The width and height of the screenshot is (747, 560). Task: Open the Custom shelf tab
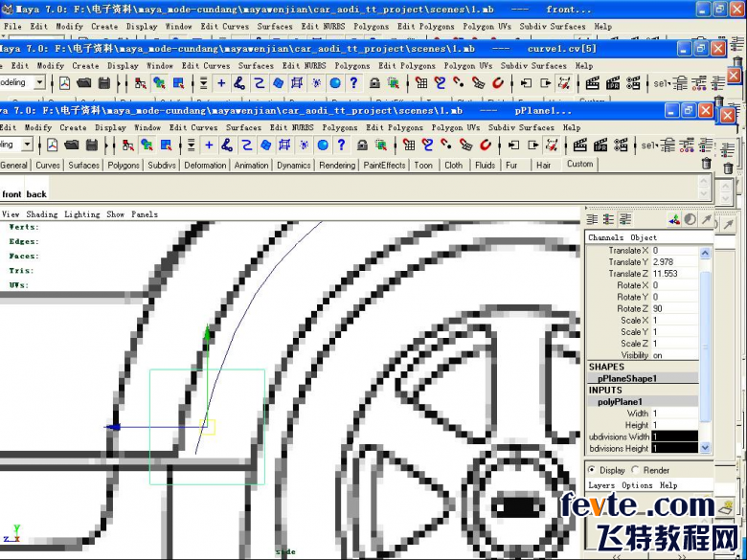[x=579, y=164]
